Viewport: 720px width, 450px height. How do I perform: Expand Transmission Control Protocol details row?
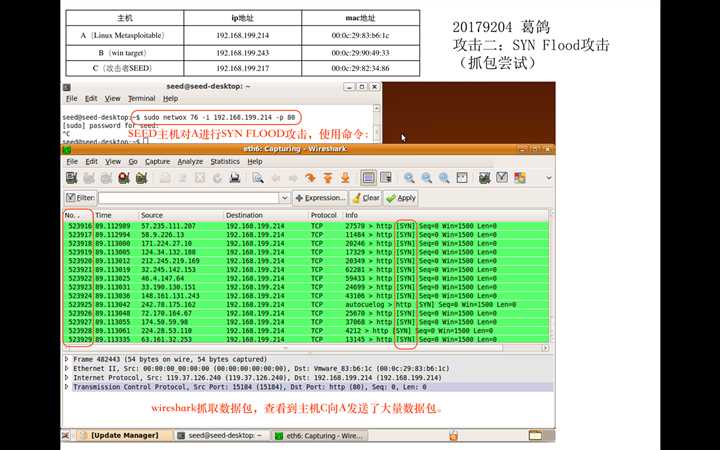tap(67, 387)
